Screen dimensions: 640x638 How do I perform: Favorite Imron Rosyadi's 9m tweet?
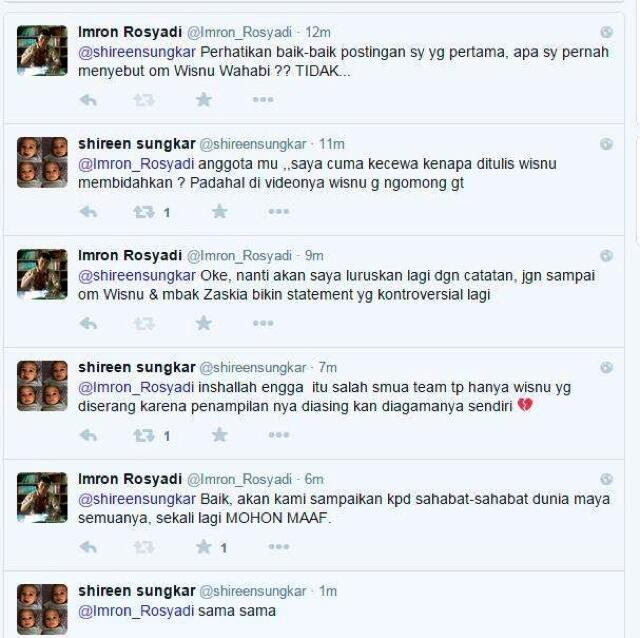click(203, 323)
